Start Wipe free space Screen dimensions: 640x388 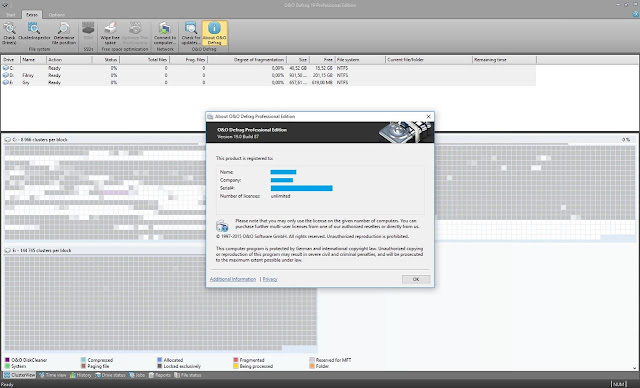pyautogui.click(x=110, y=33)
